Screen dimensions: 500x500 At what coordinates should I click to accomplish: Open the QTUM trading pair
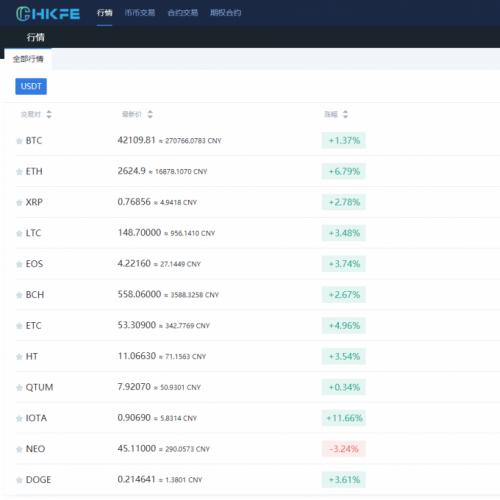pyautogui.click(x=39, y=387)
